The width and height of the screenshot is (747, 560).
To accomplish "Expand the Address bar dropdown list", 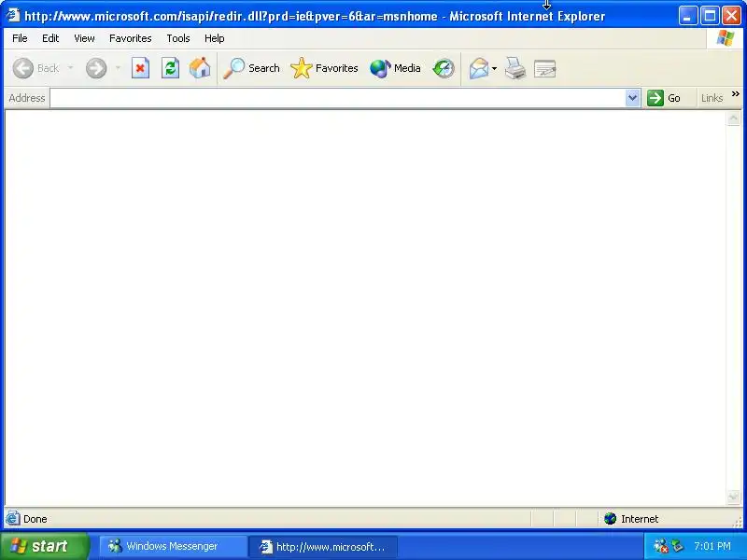I will coord(633,98).
